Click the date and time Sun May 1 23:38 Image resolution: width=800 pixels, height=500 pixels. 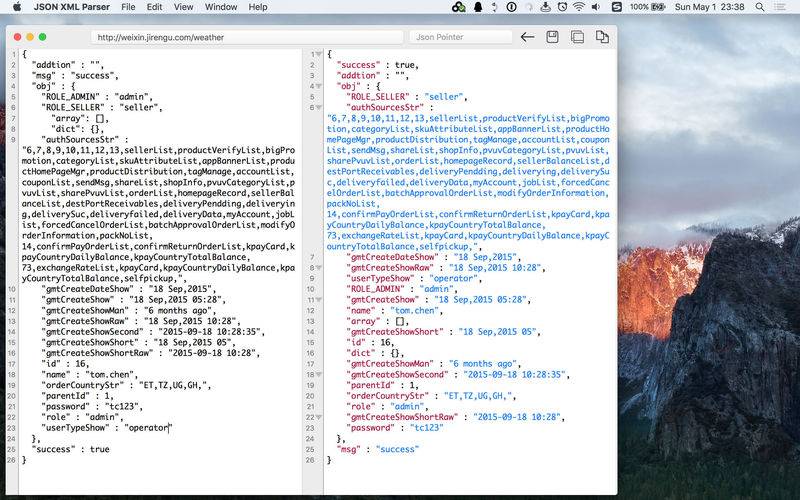[x=709, y=7]
